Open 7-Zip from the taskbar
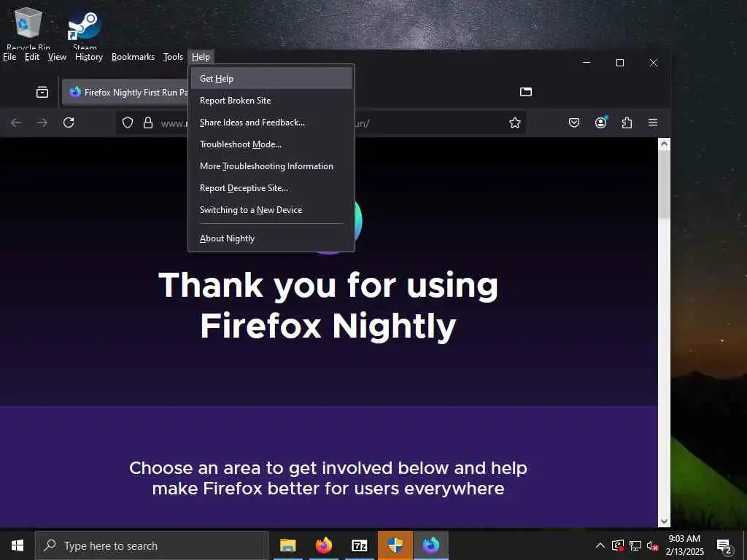 click(x=359, y=545)
